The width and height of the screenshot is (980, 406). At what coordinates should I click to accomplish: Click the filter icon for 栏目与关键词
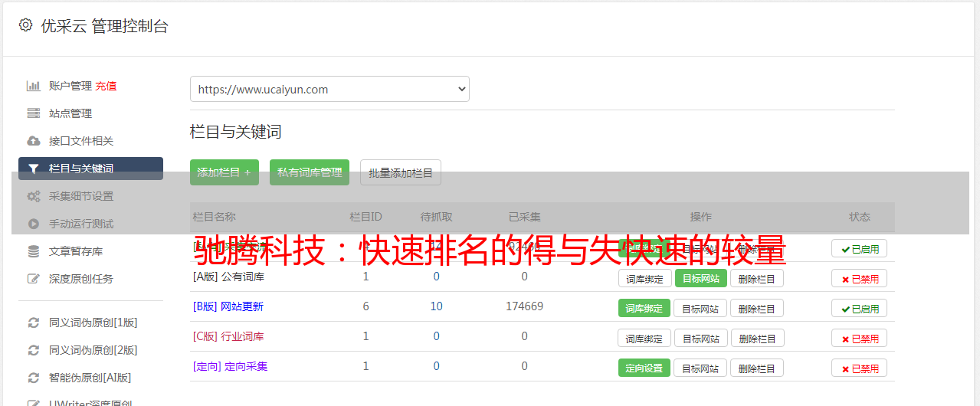click(x=33, y=169)
